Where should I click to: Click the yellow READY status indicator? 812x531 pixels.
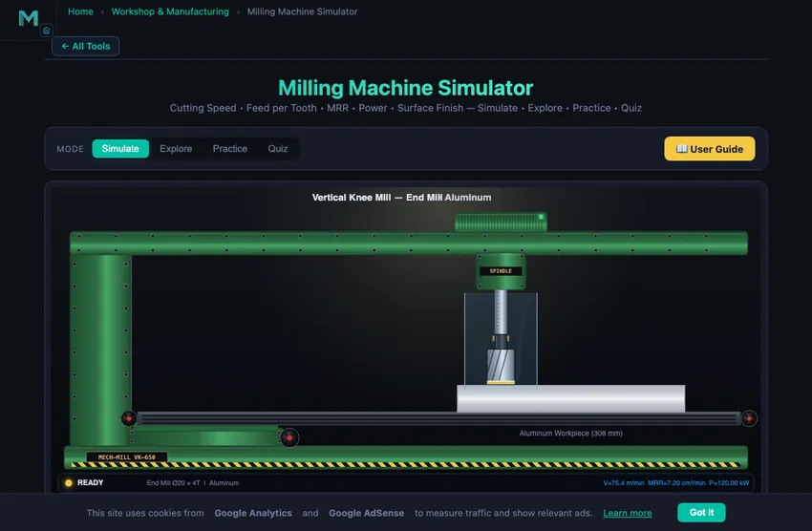[69, 483]
